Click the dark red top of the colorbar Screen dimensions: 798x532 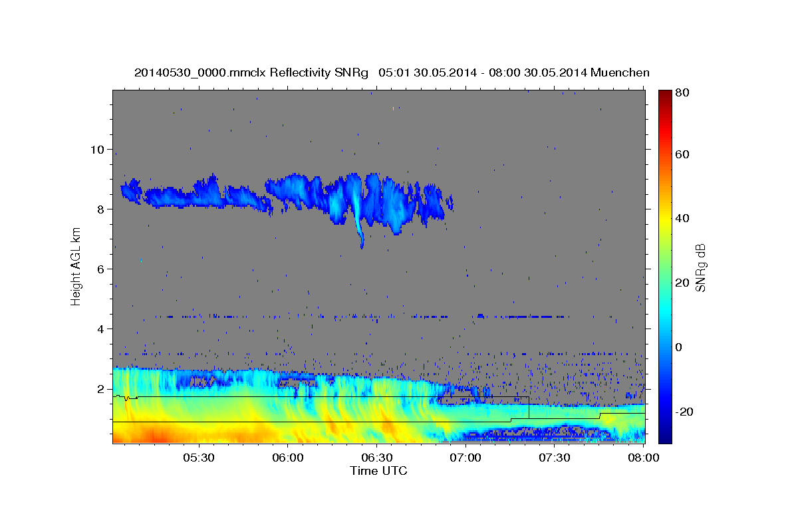[664, 96]
